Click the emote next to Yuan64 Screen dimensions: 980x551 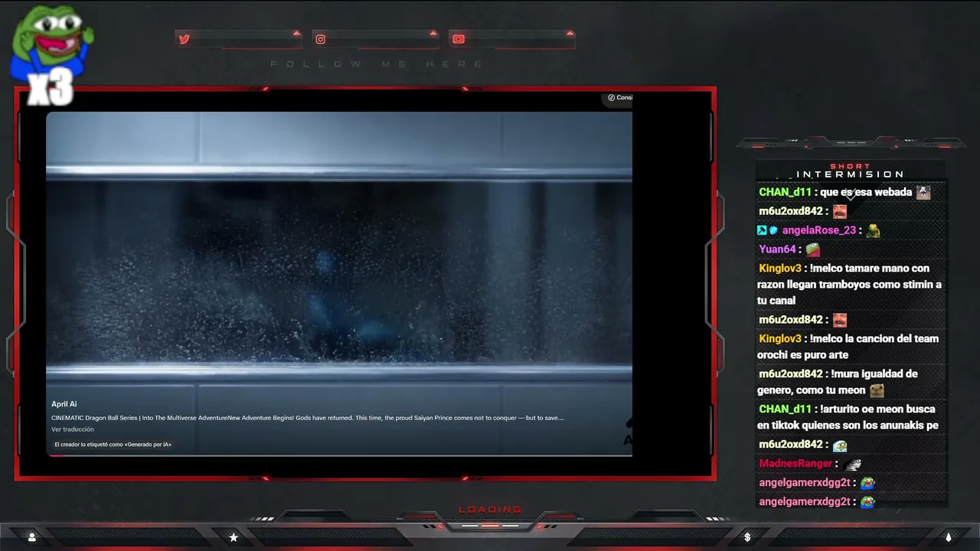point(812,249)
